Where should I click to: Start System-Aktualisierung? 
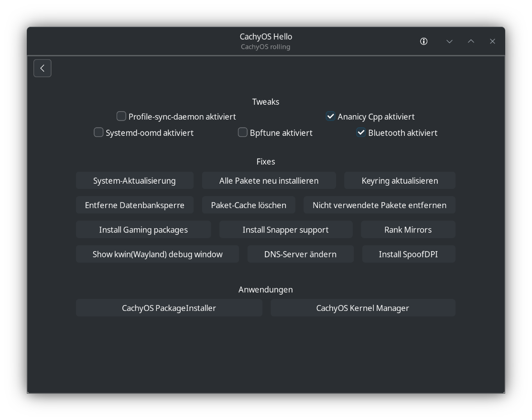pos(135,181)
